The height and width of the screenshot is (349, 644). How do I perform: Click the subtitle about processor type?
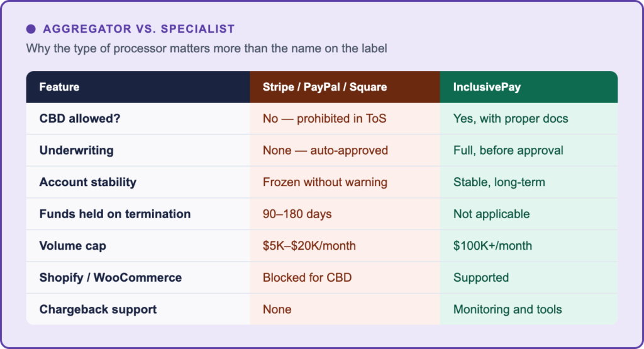pyautogui.click(x=208, y=48)
